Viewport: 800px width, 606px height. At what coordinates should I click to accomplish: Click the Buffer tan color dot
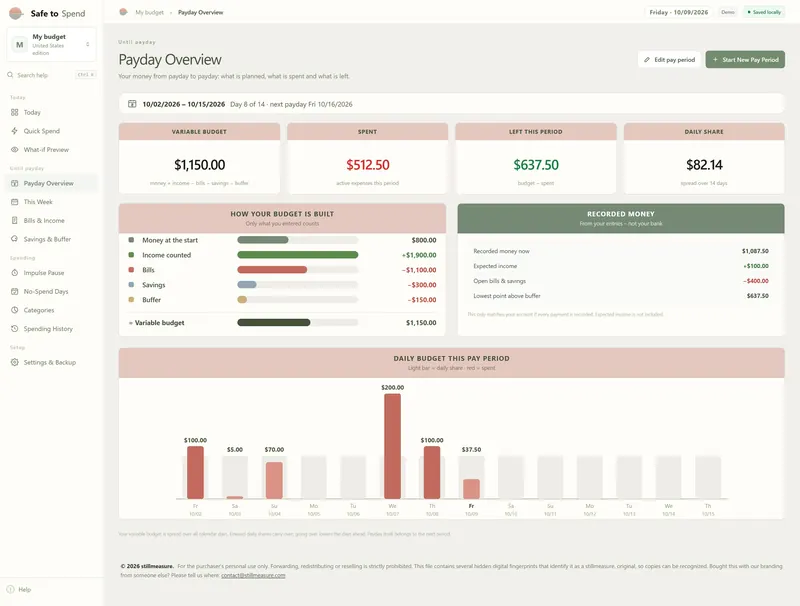pyautogui.click(x=131, y=299)
